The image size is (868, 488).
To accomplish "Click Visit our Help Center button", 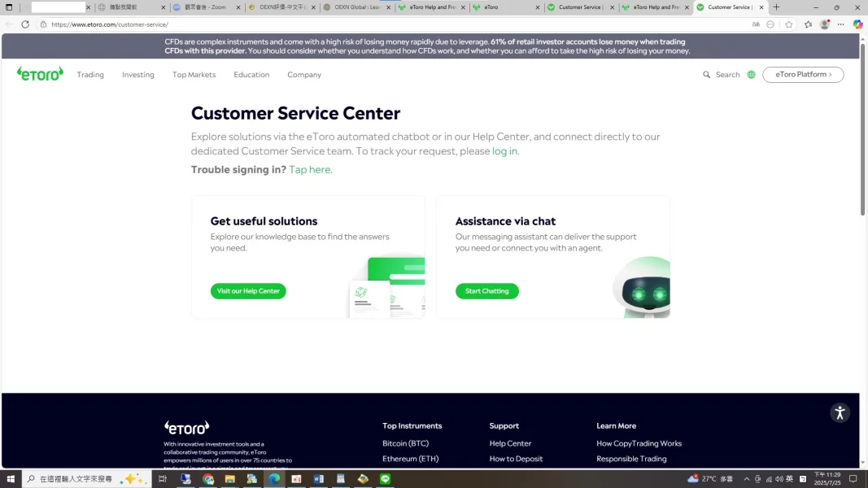I will pos(248,291).
